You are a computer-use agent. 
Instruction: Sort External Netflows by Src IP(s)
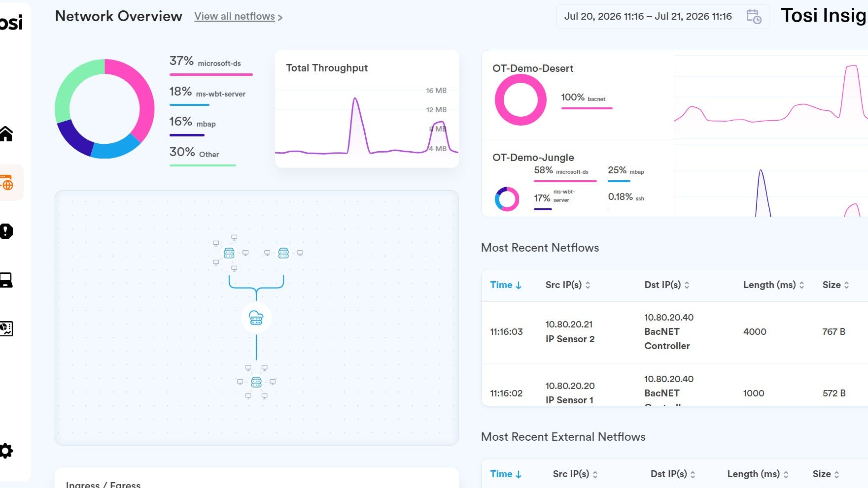coord(575,474)
